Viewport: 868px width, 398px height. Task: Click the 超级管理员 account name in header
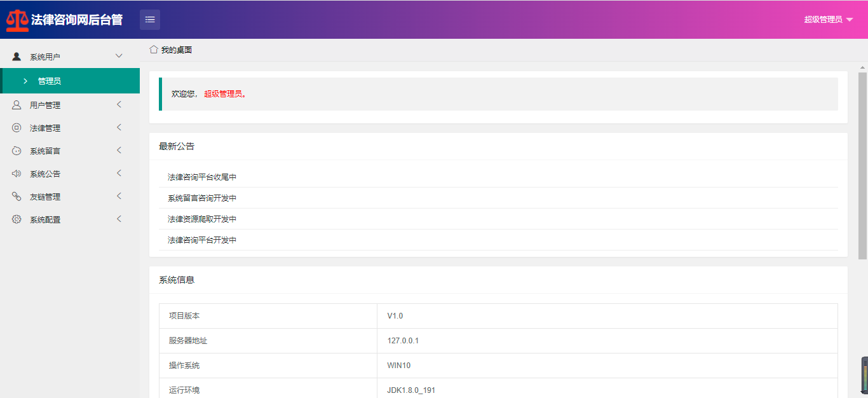pos(823,20)
